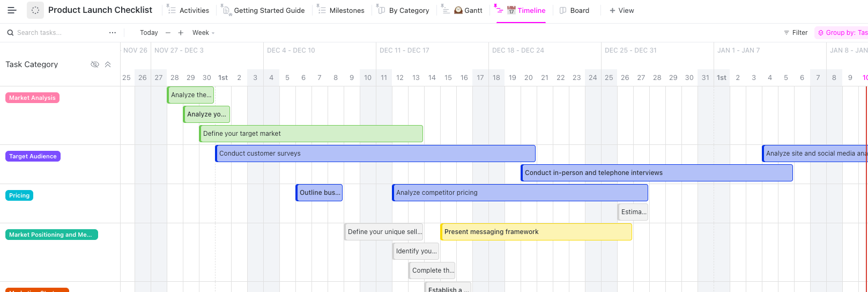Open the hamburger sidebar menu
Screen dimensions: 868x292
point(12,10)
